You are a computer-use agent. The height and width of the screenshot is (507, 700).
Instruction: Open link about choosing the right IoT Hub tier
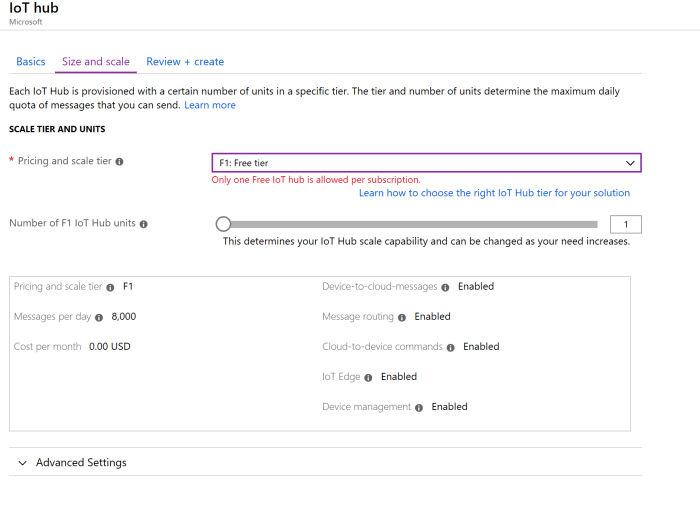pyautogui.click(x=494, y=193)
